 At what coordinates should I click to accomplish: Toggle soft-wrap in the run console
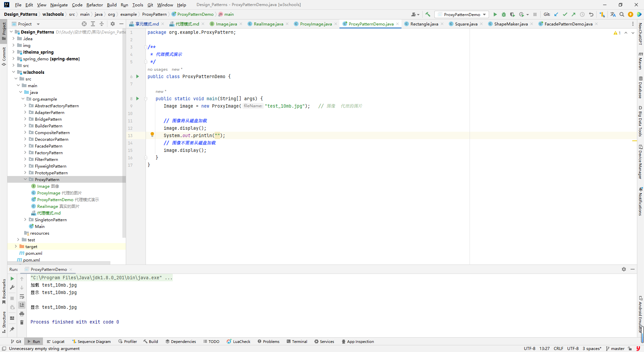22,296
